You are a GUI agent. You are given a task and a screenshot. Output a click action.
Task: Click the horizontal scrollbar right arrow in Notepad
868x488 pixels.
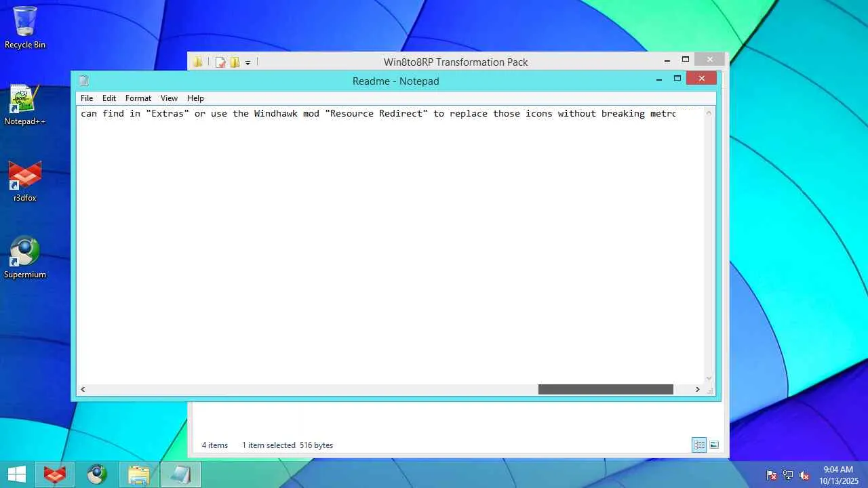pos(697,389)
